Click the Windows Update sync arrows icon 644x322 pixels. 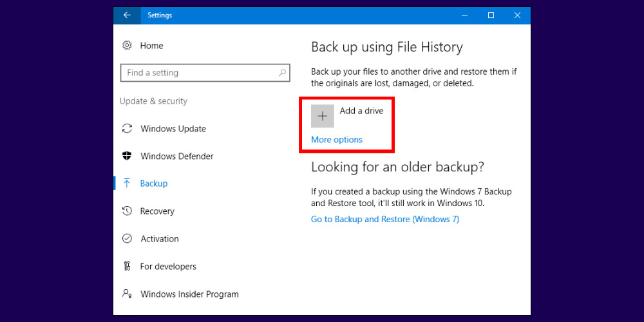tap(127, 129)
